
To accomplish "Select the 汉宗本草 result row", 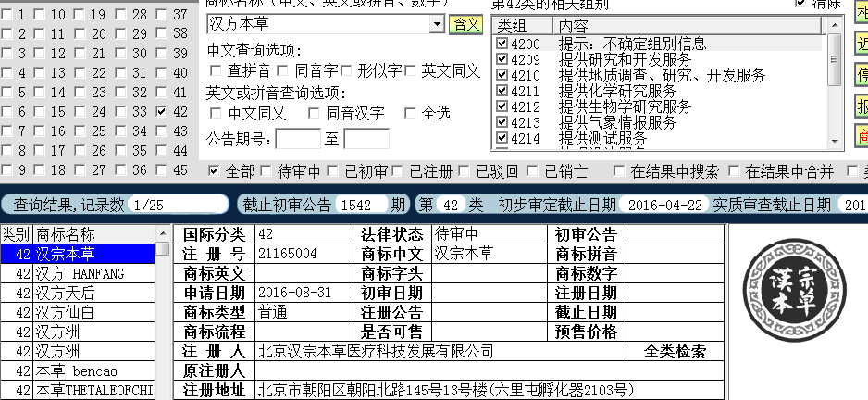I will (78, 254).
